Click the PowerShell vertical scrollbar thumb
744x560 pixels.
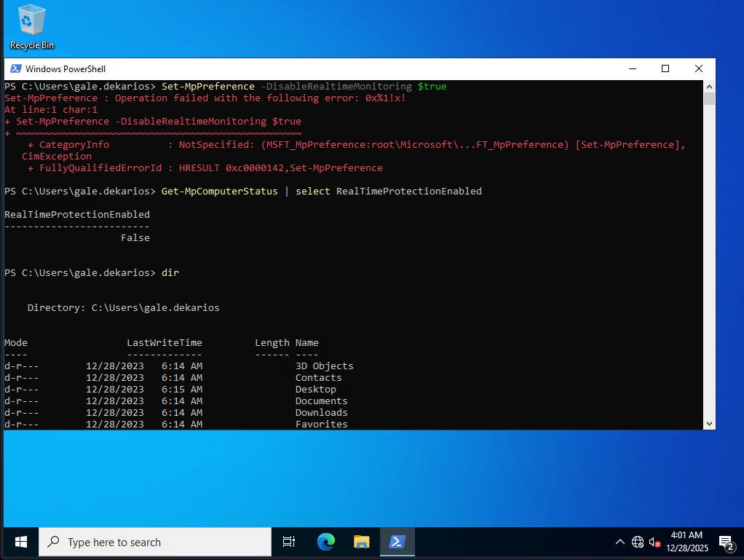[x=709, y=99]
